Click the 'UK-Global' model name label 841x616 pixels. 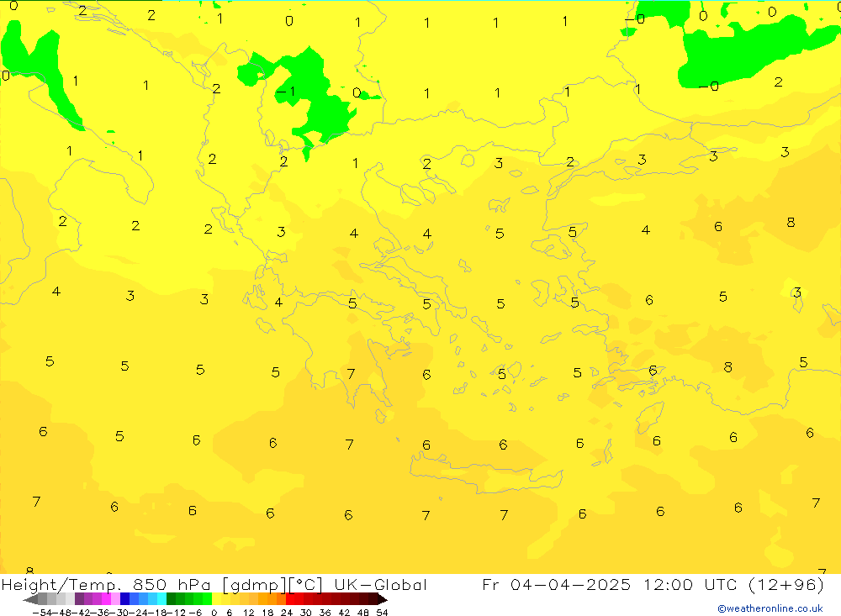(x=380, y=585)
